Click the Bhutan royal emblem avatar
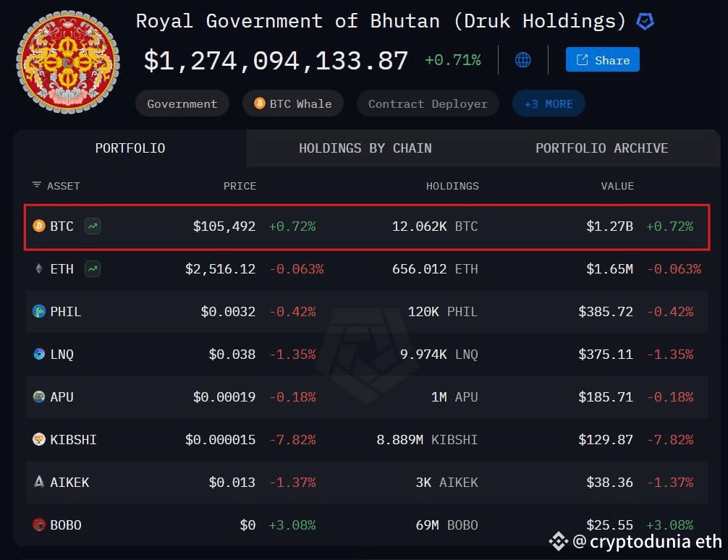The width and height of the screenshot is (728, 560). click(68, 61)
